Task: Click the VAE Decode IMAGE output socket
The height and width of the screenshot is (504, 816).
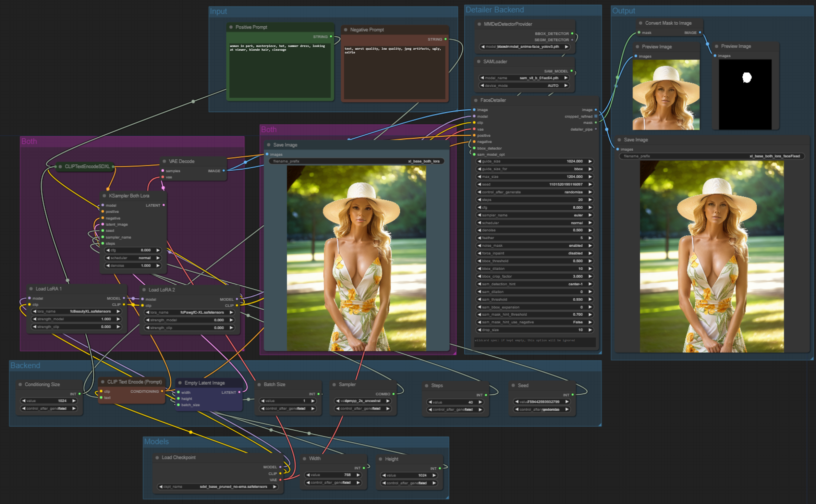Action: coord(224,171)
